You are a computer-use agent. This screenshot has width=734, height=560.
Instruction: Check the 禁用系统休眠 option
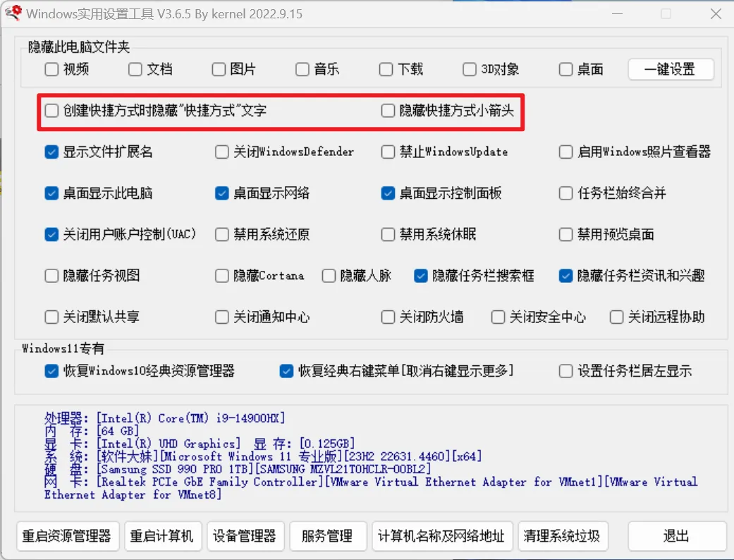point(388,234)
